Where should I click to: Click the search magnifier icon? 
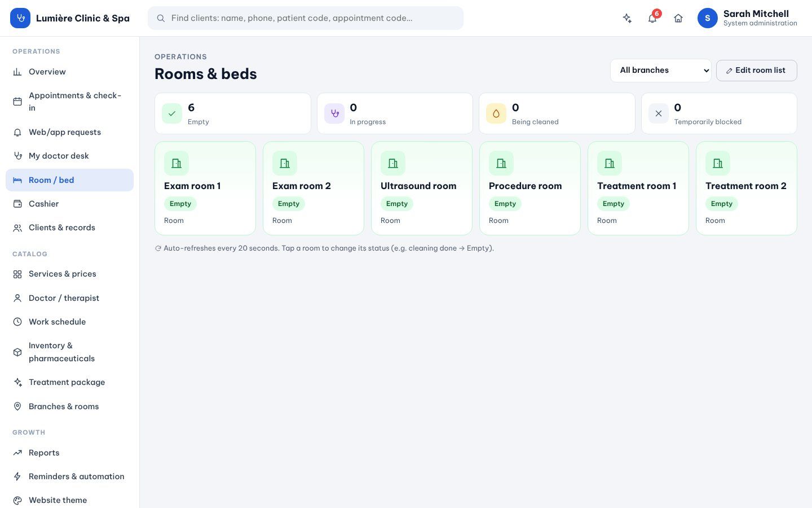pyautogui.click(x=161, y=18)
